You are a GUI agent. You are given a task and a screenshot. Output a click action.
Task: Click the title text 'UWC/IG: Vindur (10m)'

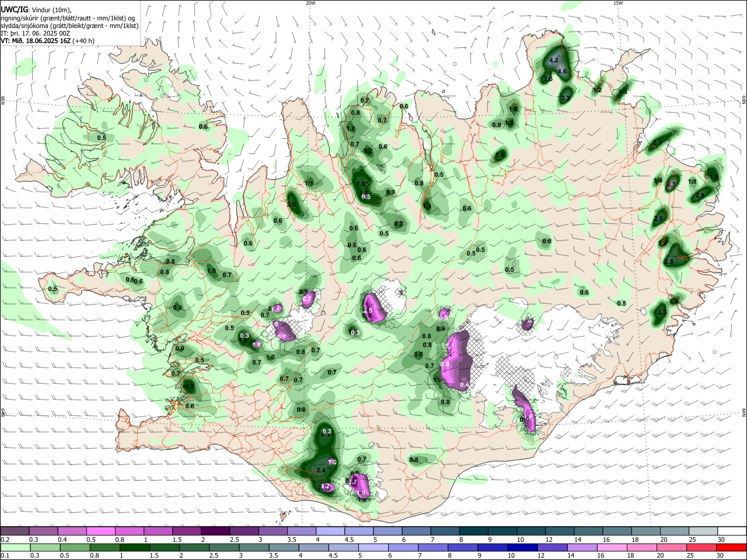click(x=36, y=9)
